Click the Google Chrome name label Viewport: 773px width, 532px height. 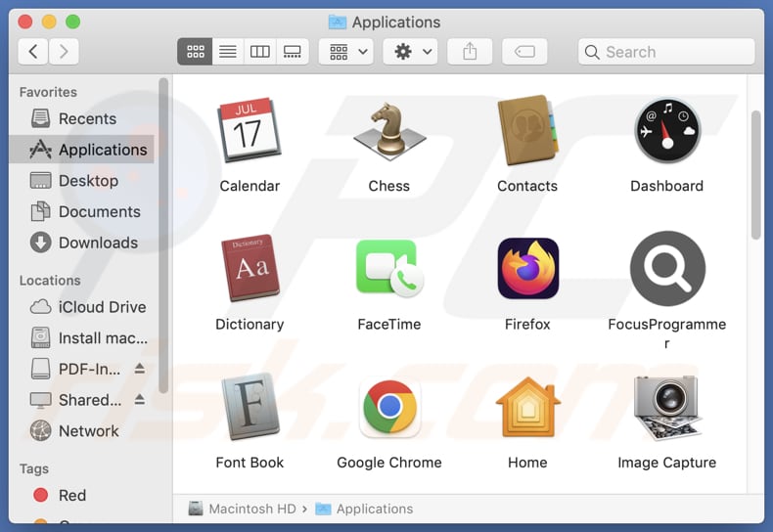389,463
